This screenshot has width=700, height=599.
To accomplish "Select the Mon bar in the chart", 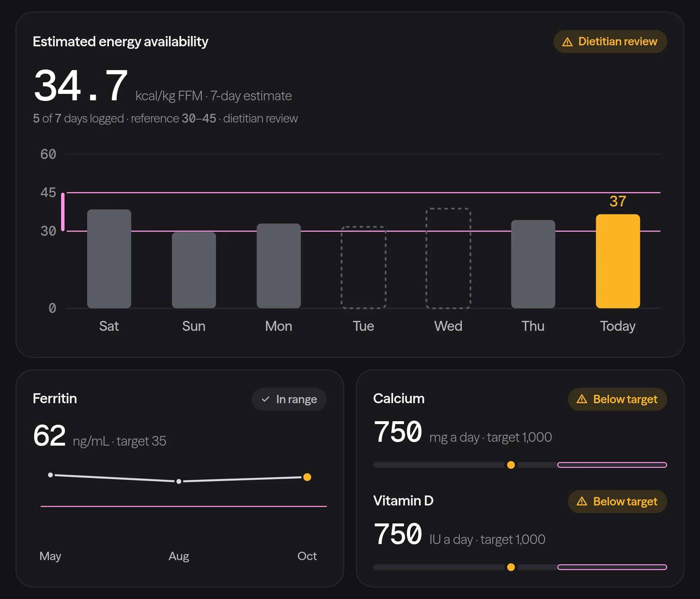I will point(279,266).
